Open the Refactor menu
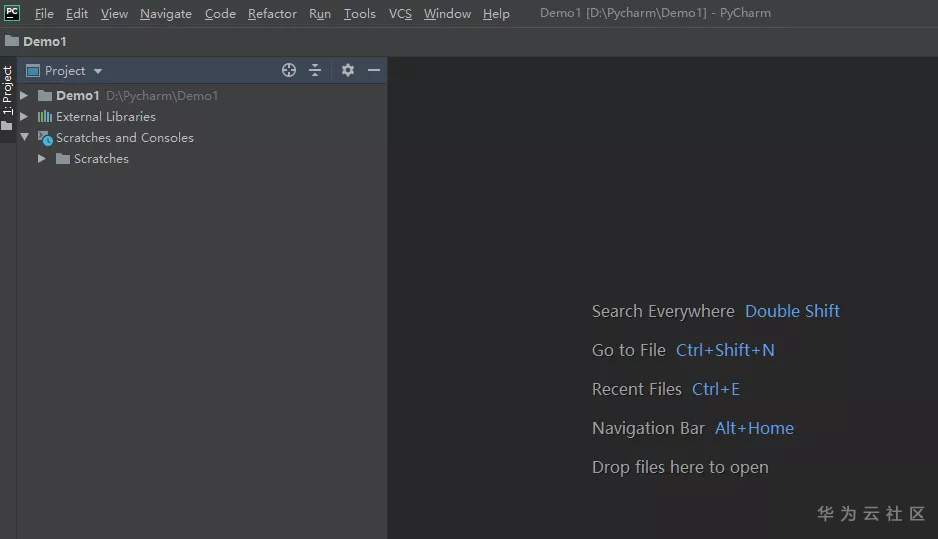This screenshot has width=938, height=539. click(272, 13)
